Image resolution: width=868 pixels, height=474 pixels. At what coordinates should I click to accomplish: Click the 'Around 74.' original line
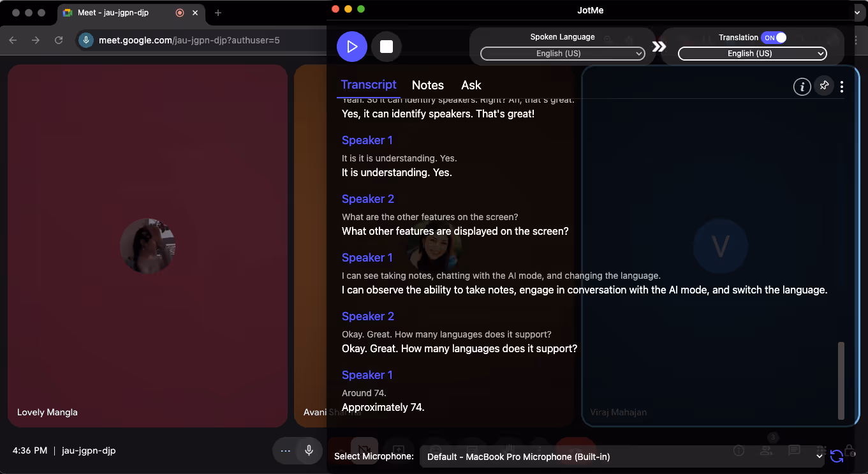point(364,393)
